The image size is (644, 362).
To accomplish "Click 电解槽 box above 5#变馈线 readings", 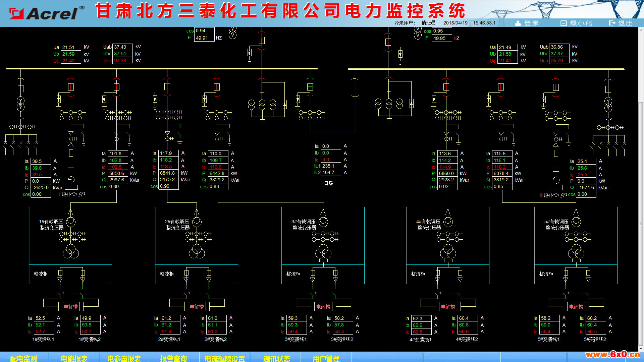I will click(x=576, y=307).
